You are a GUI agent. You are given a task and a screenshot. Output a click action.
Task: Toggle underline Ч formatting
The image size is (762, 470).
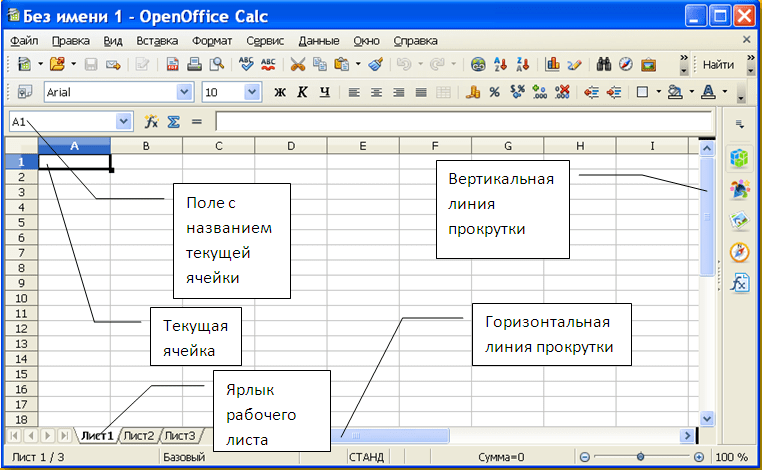325,92
